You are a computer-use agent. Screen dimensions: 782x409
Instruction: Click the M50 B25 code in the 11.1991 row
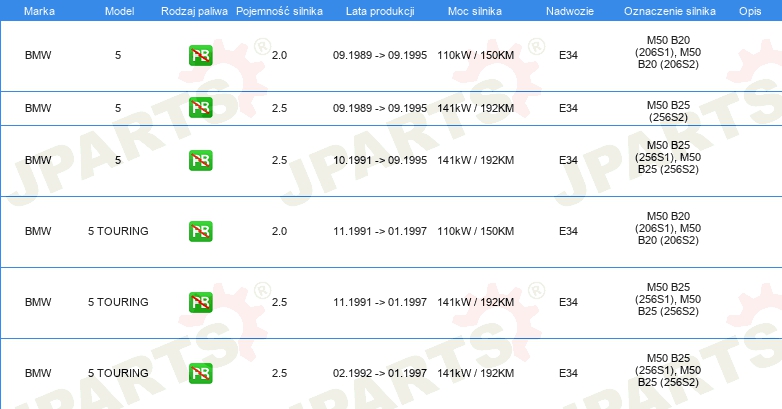tap(668, 299)
